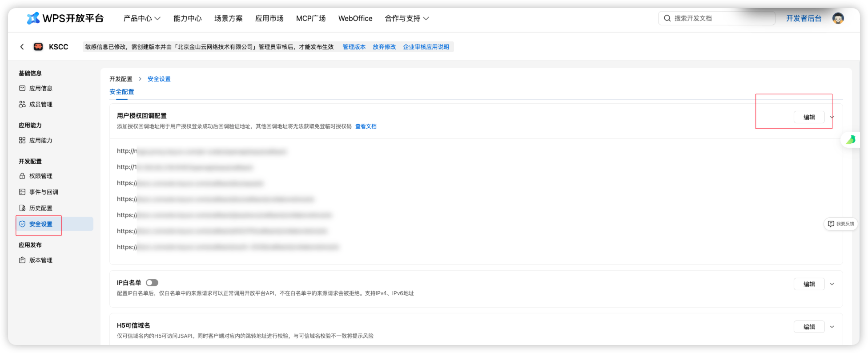This screenshot has height=353, width=868.
Task: Click the 历史配置 document icon in sidebar
Action: [x=22, y=208]
